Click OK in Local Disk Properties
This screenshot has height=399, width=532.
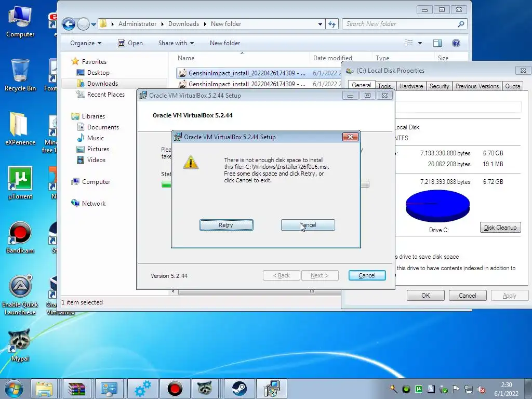coord(425,296)
